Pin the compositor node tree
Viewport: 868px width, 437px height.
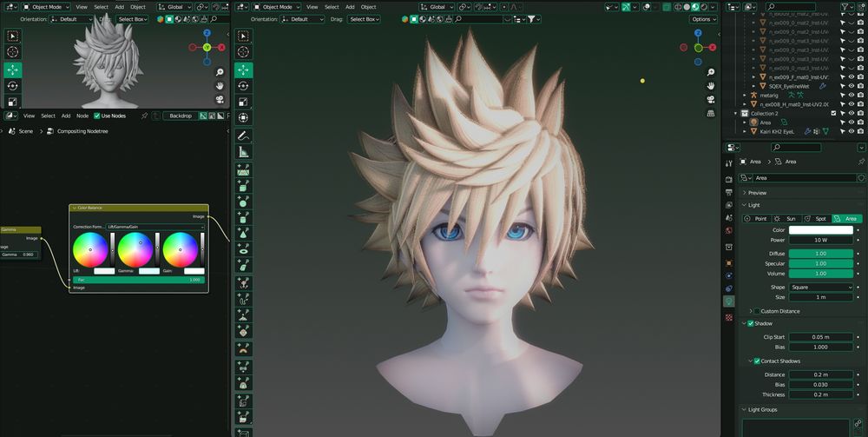(x=144, y=116)
